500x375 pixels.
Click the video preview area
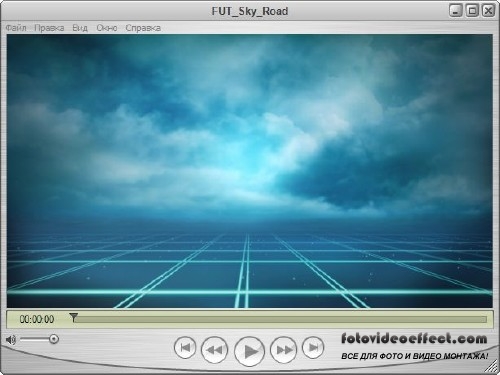click(250, 171)
